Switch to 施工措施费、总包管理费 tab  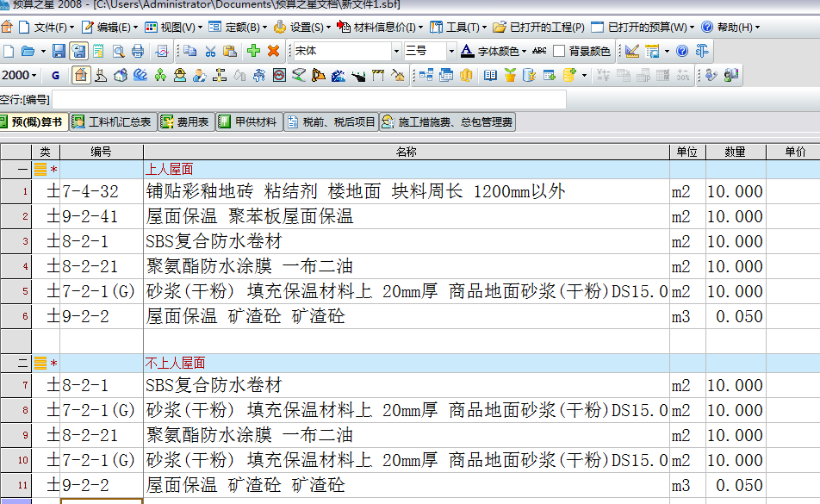[448, 122]
